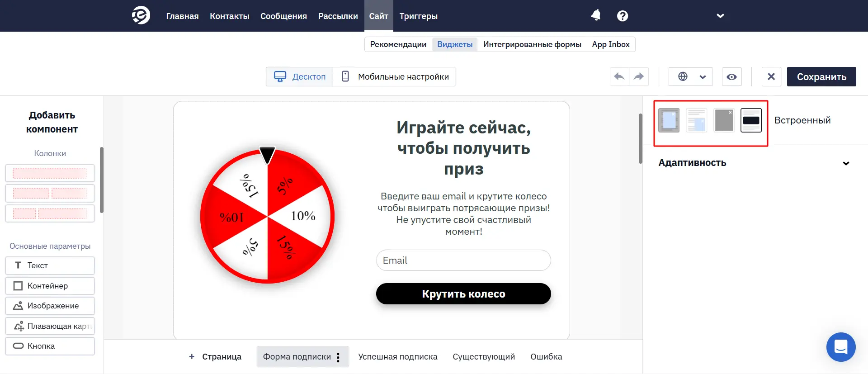Select the full-screen overlay widget type icon
Screen dimensions: 868x374
pos(724,120)
